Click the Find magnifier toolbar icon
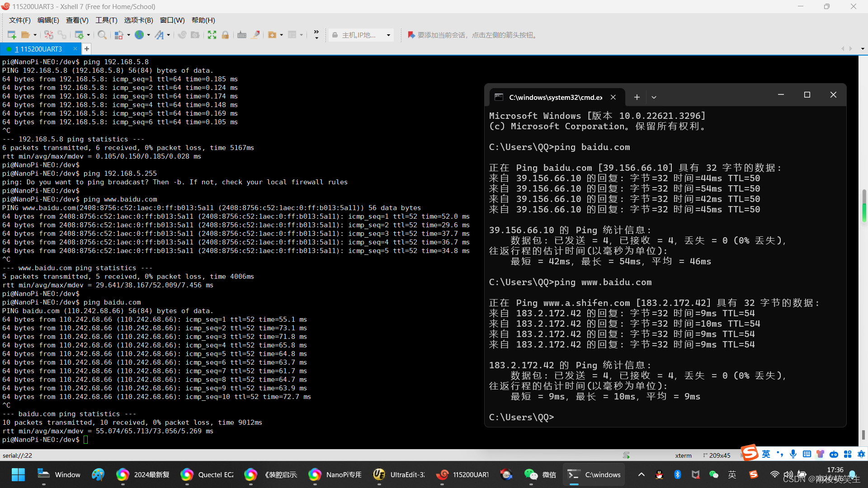Image resolution: width=868 pixels, height=488 pixels. [x=102, y=35]
